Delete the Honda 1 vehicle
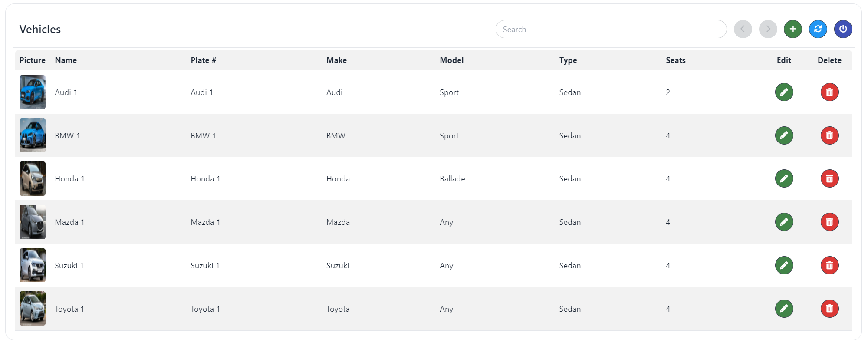The image size is (868, 346). (x=829, y=178)
